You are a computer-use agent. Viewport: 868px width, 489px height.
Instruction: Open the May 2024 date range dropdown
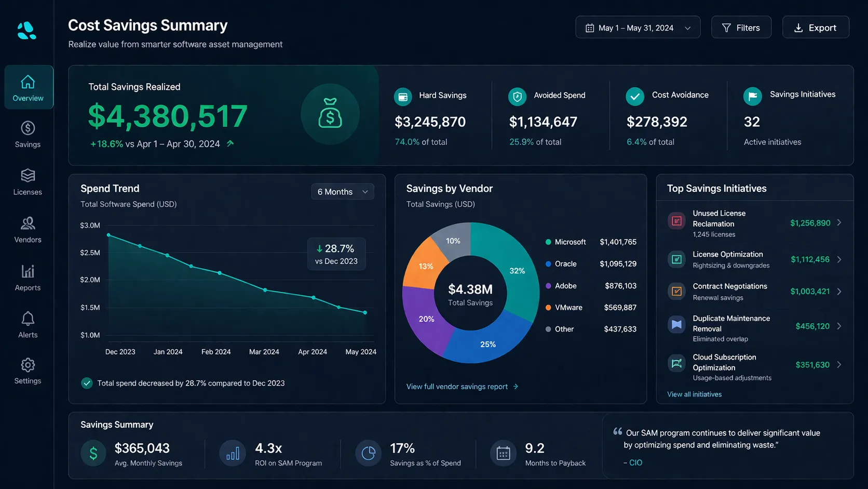638,28
